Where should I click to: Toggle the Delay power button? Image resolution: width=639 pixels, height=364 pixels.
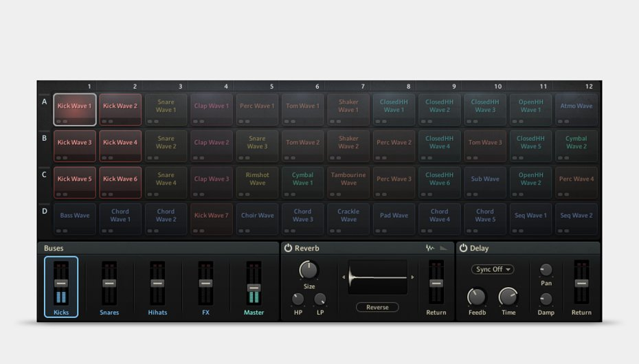point(463,248)
